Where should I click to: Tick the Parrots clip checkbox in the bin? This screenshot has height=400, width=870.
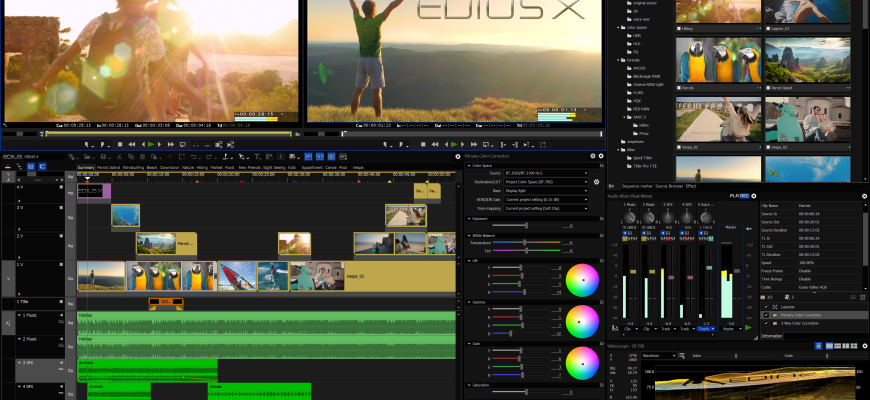pos(679,88)
